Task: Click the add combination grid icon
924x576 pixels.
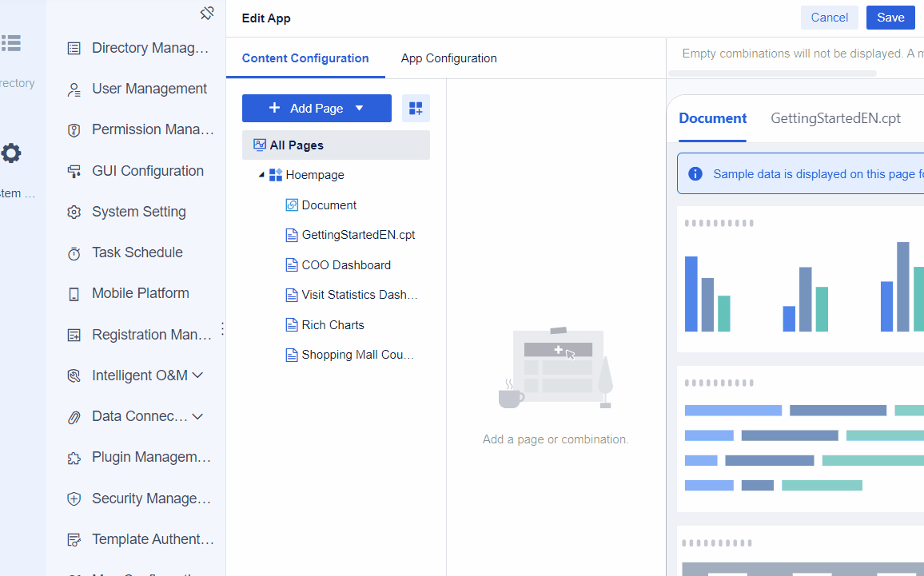Action: [416, 107]
